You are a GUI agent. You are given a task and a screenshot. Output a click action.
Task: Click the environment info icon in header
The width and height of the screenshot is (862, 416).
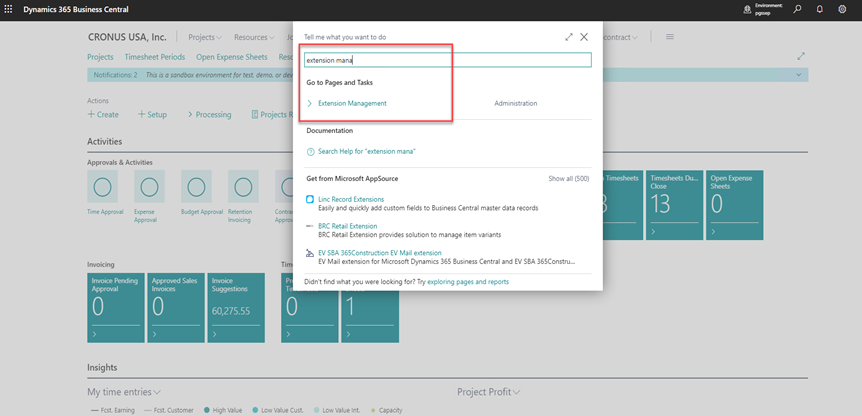pos(747,10)
